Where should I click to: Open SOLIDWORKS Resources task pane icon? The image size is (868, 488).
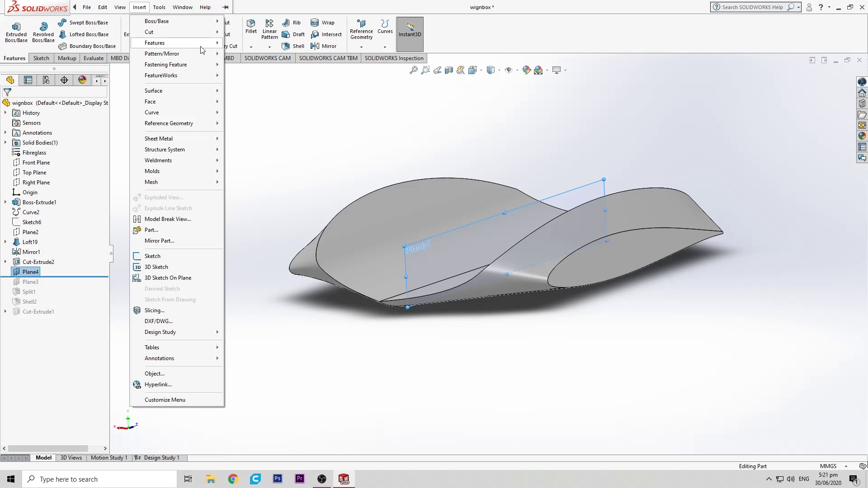coord(862,93)
